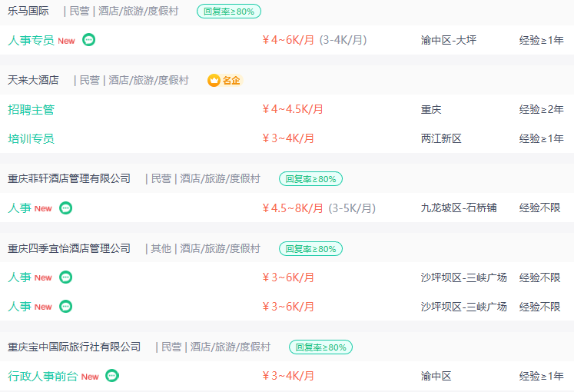Open the 招聘主管 job link
This screenshot has height=392, width=574.
click(x=31, y=109)
